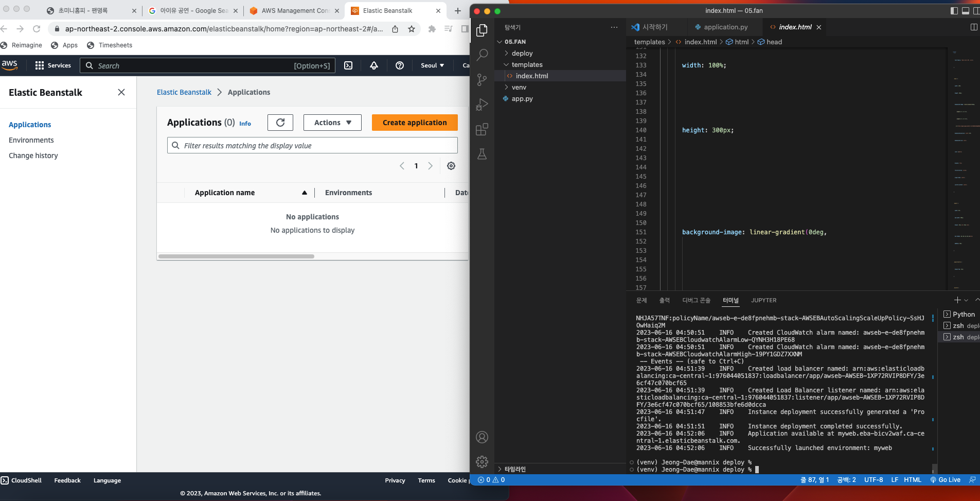Image resolution: width=980 pixels, height=501 pixels.
Task: Open VS Code Search view icon
Action: [482, 55]
